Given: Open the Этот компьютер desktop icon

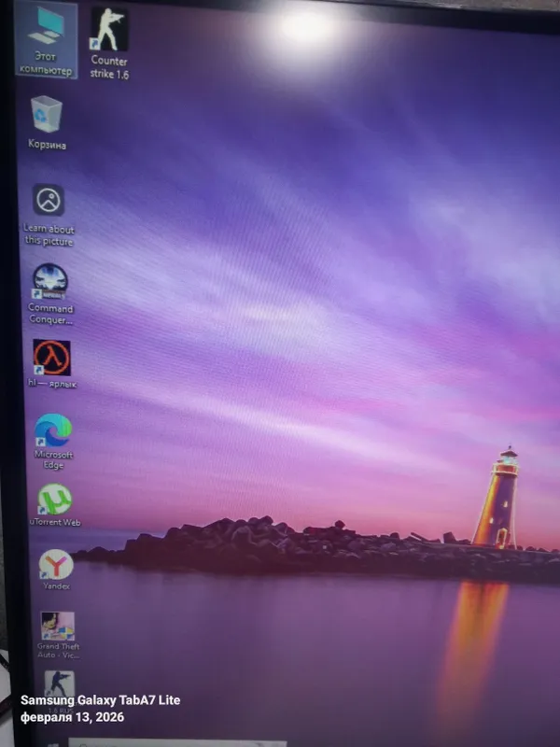Looking at the screenshot, I should tap(45, 40).
